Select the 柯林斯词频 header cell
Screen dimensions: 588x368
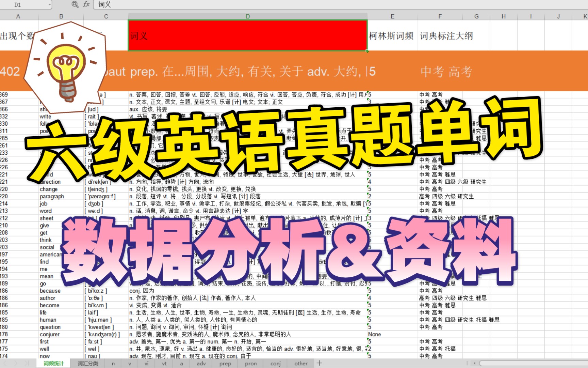(393, 35)
